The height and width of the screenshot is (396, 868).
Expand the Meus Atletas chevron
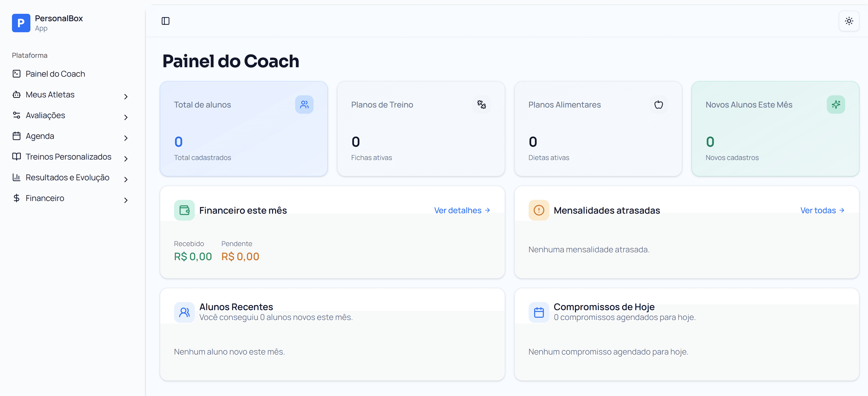coord(126,97)
